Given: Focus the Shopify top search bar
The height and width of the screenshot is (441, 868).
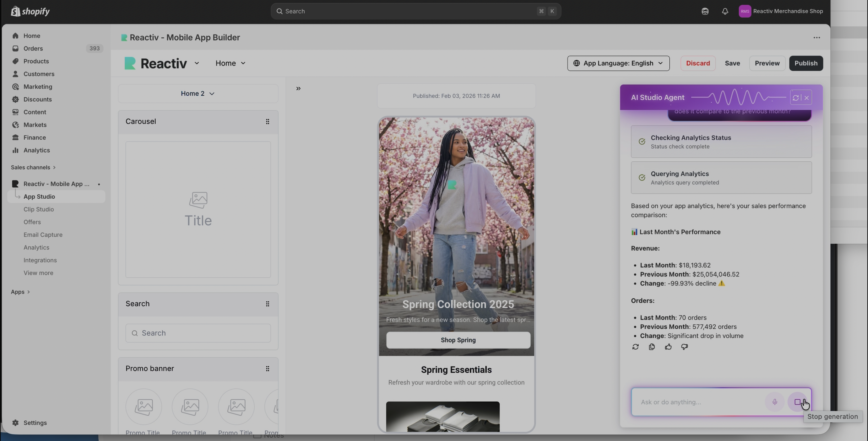Looking at the screenshot, I should pos(416,11).
